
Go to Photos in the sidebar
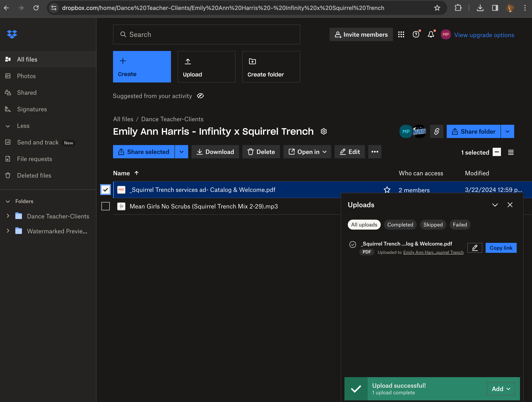26,76
